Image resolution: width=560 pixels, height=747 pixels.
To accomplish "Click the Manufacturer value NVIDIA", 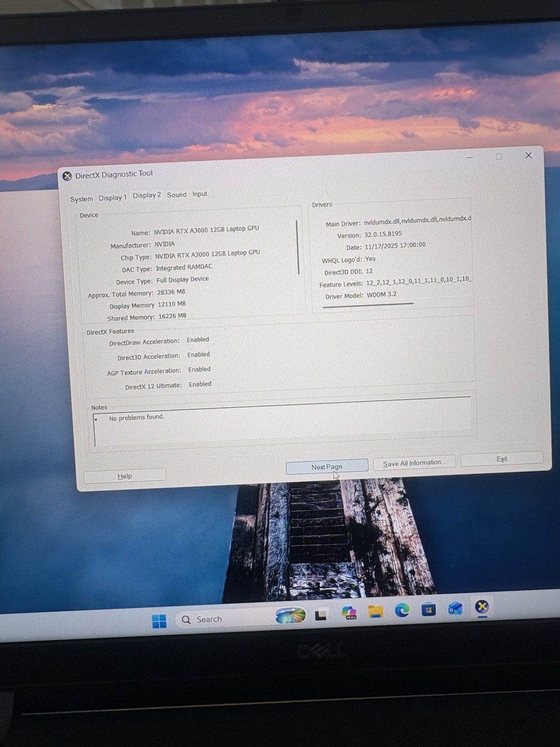I will click(x=164, y=244).
